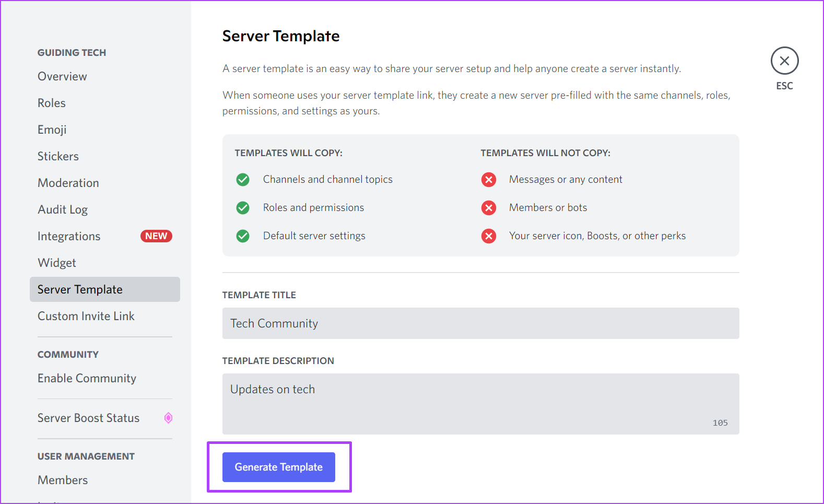Click the ESC label under close button
Viewport: 824px width, 504px height.
[784, 86]
